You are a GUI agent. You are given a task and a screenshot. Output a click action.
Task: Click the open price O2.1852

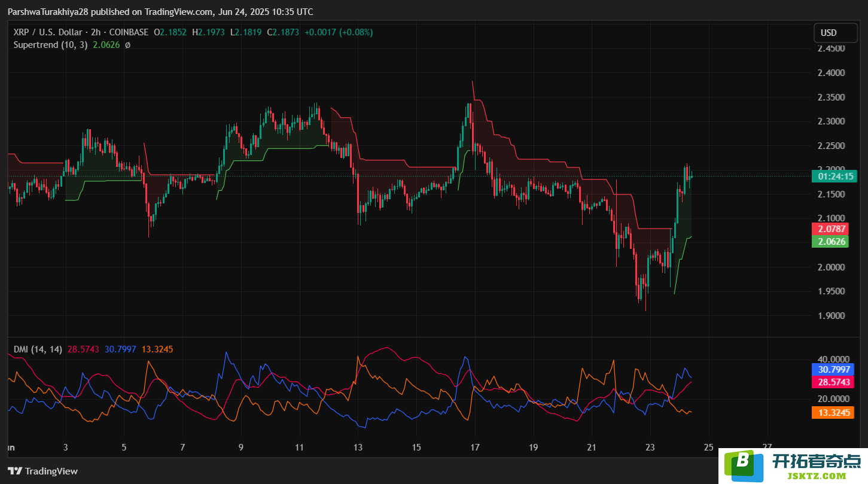pos(170,32)
